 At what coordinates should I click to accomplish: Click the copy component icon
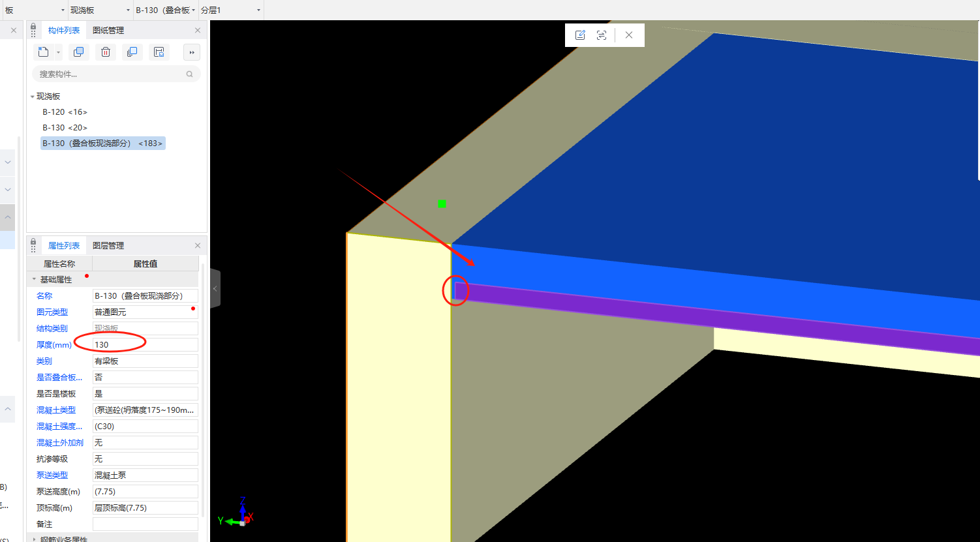coord(78,52)
